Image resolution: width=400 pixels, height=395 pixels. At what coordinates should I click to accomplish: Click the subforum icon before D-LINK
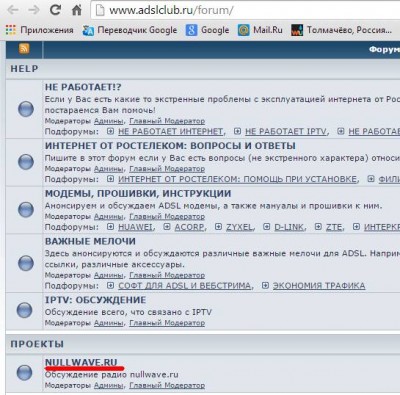[266, 227]
